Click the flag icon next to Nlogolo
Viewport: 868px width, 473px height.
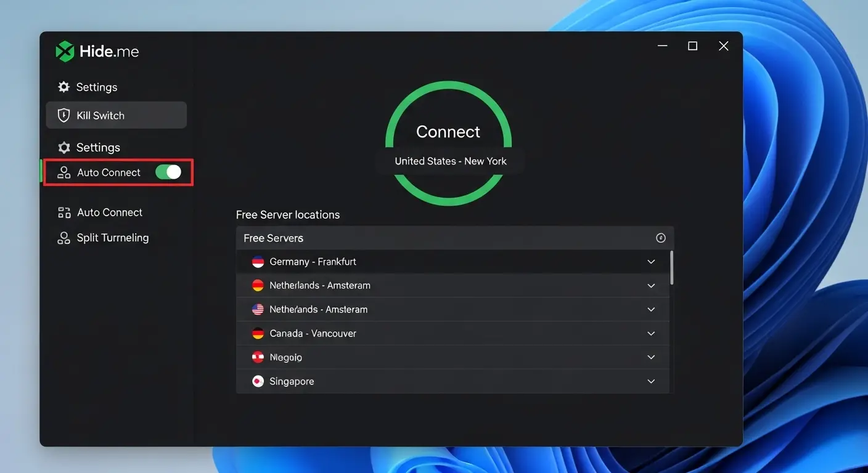(x=258, y=357)
